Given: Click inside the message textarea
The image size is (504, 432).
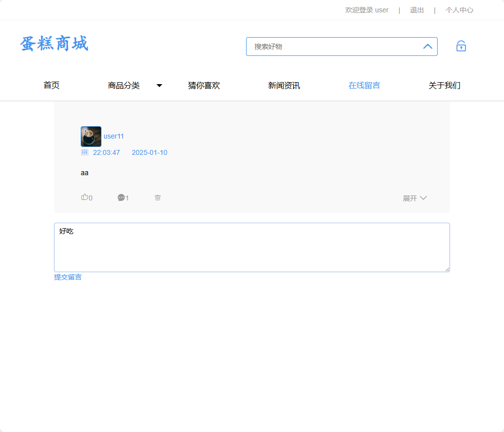Looking at the screenshot, I should pos(252,246).
